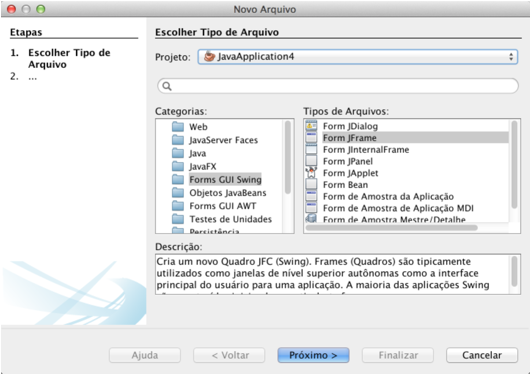Click the Tipos de Arquivos horizontal scrollbar
This screenshot has width=531, height=375.
point(392,228)
